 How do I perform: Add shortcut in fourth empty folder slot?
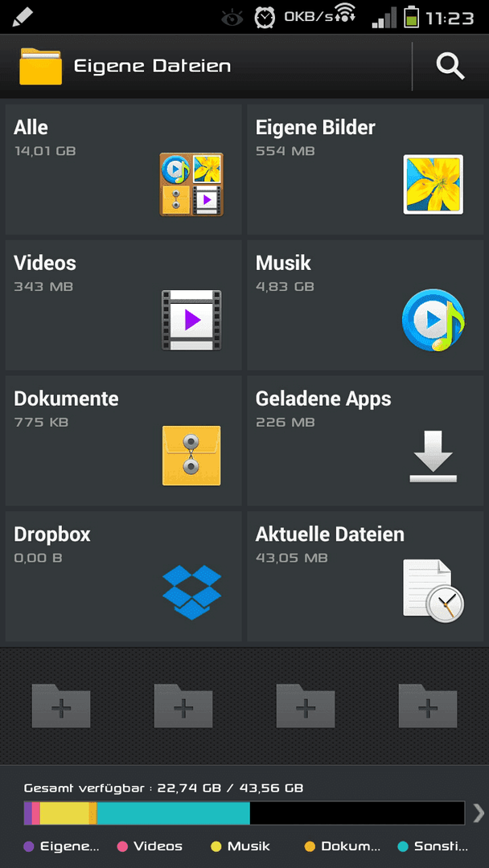coord(428,706)
